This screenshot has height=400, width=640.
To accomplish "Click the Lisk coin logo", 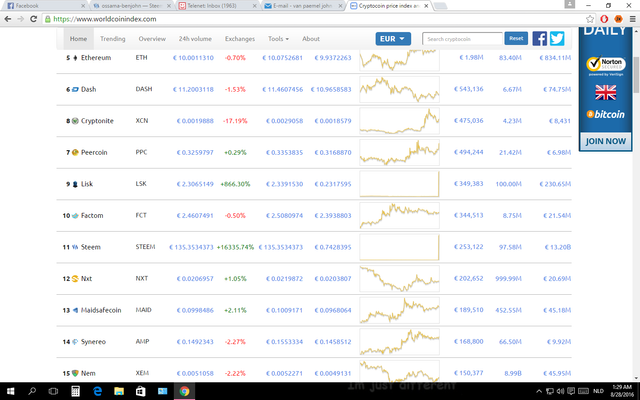I will pyautogui.click(x=75, y=184).
